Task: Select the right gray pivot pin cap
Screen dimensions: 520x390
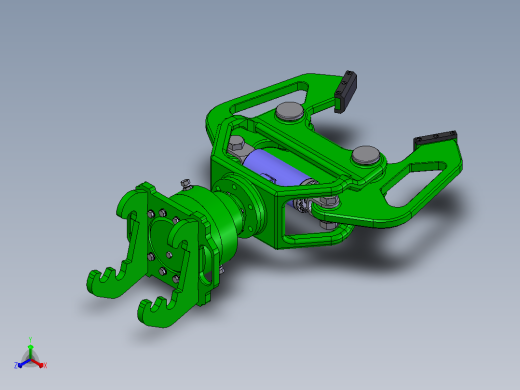Action: [366, 154]
